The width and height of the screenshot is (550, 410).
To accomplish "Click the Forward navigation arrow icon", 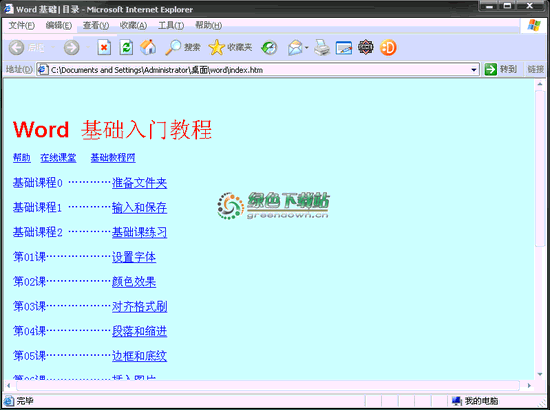I will tap(71, 47).
